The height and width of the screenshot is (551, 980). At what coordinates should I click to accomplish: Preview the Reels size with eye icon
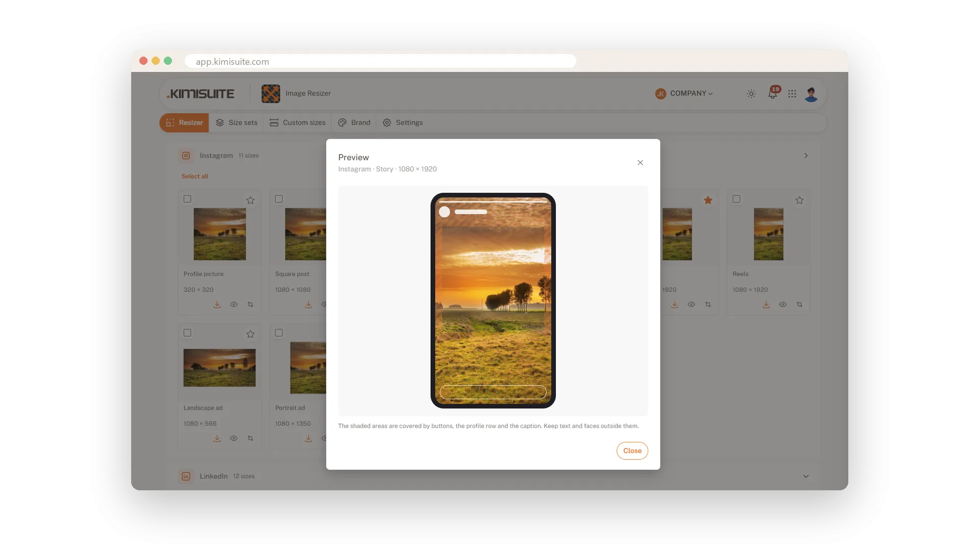coord(783,305)
